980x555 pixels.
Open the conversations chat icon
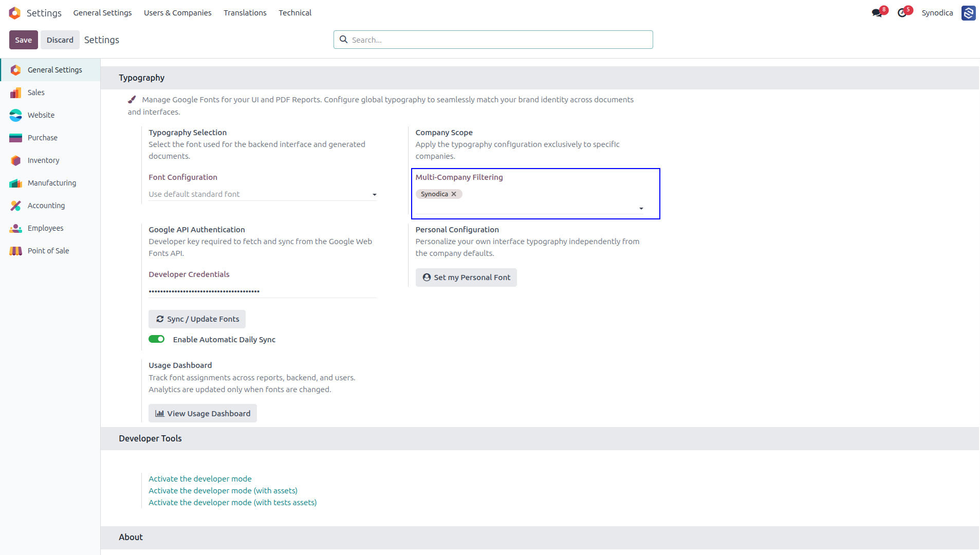877,13
